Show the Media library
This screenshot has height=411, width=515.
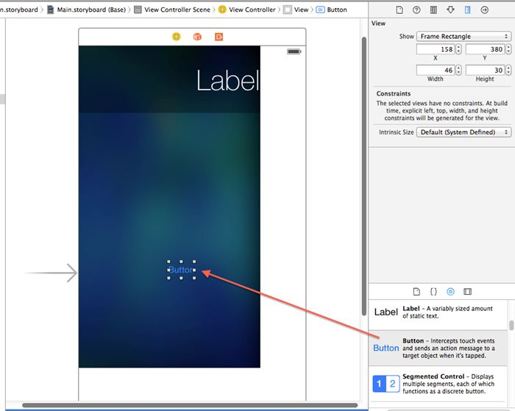(467, 292)
